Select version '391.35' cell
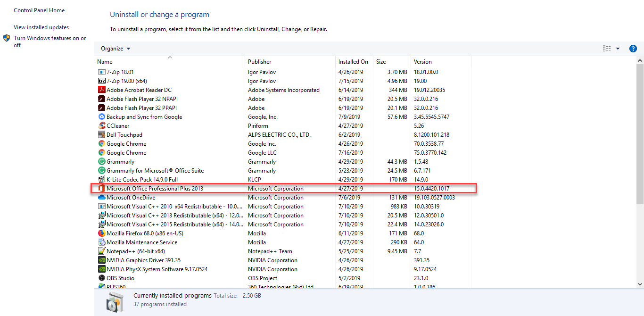The image size is (644, 316). (x=422, y=260)
